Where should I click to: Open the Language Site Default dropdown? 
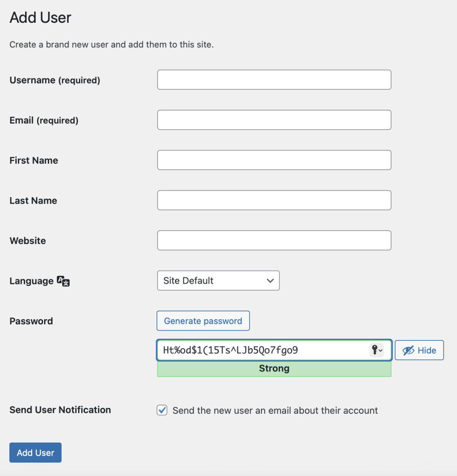(x=218, y=280)
